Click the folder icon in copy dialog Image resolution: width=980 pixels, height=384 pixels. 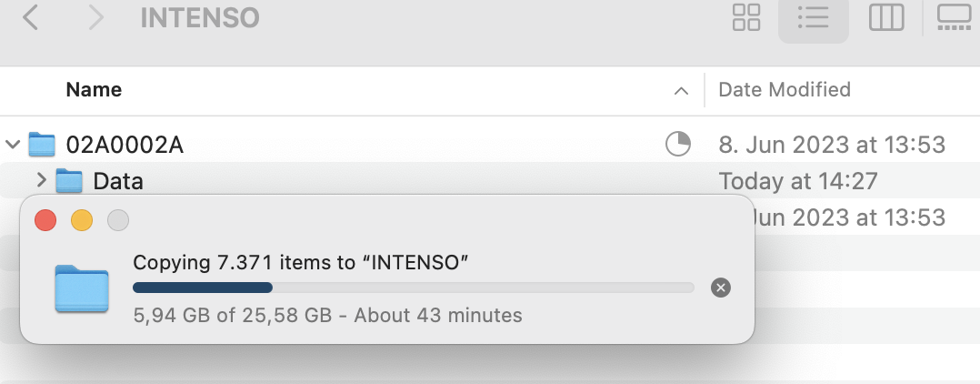(x=82, y=288)
